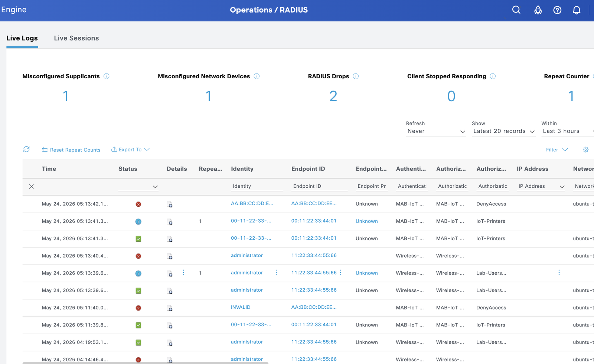Screen dimensions: 594x364
Task: Open the search icon in header
Action: (516, 10)
